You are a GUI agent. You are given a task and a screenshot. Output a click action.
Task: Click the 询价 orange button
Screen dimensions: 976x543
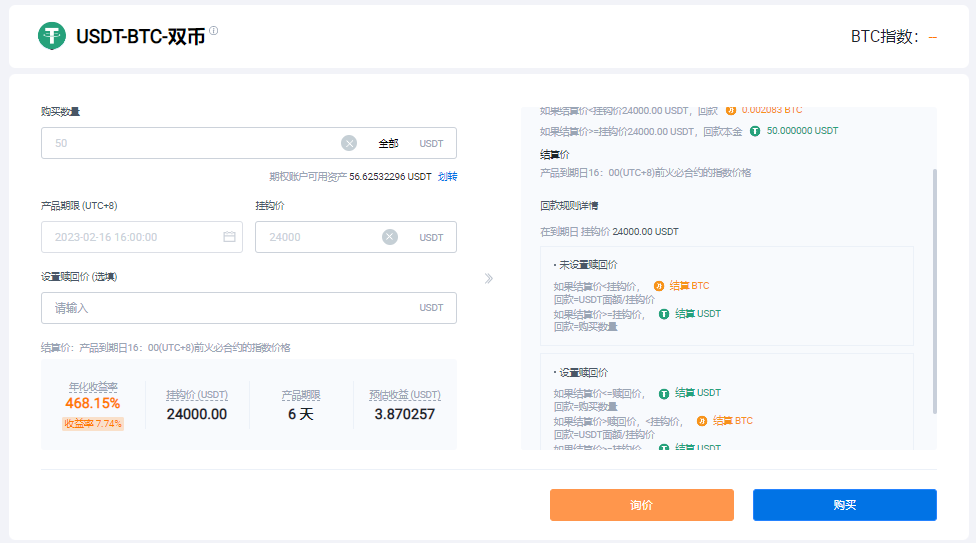642,504
